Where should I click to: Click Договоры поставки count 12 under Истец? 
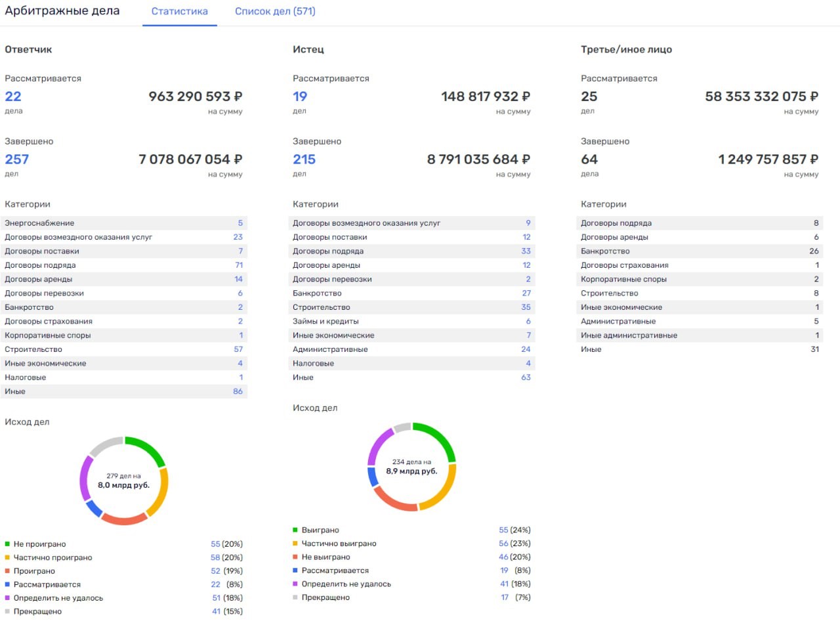[526, 237]
